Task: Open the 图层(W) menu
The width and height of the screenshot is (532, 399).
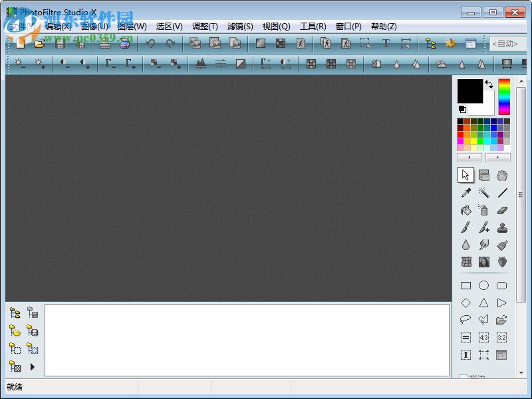Action: coord(131,27)
